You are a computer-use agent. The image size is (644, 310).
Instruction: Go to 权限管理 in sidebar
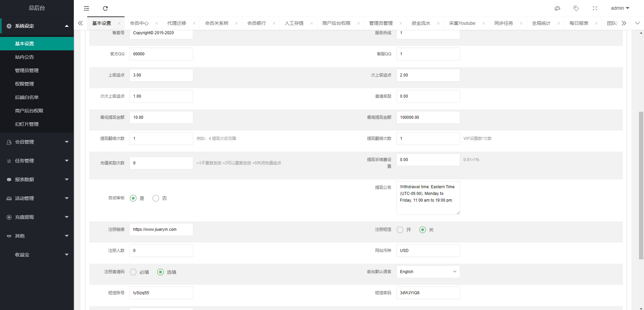(24, 84)
